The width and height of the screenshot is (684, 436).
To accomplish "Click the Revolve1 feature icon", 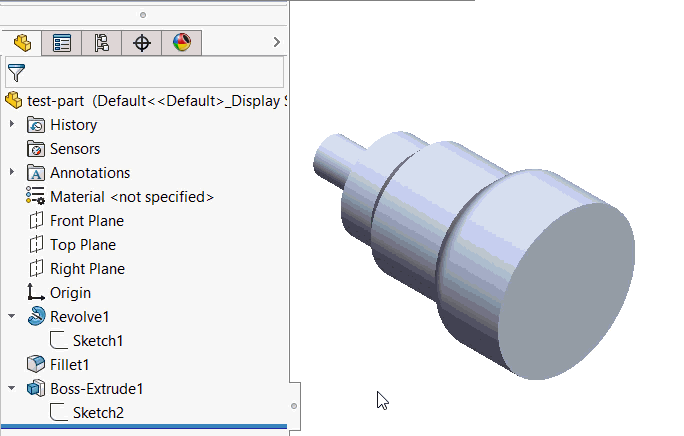I will click(x=36, y=316).
